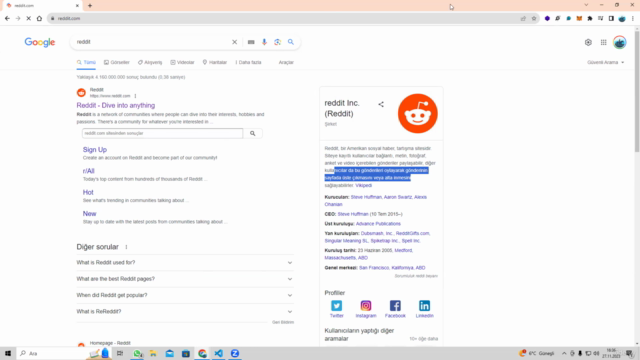Open the r/All sitelink

click(x=89, y=171)
